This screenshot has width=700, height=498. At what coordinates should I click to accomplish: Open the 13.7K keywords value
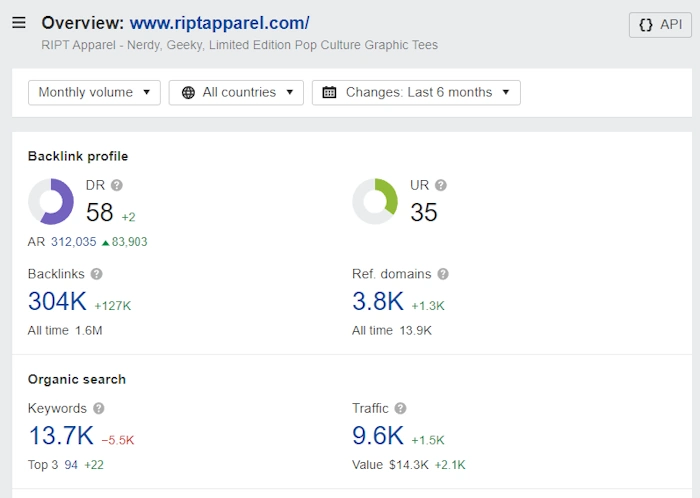(x=61, y=436)
